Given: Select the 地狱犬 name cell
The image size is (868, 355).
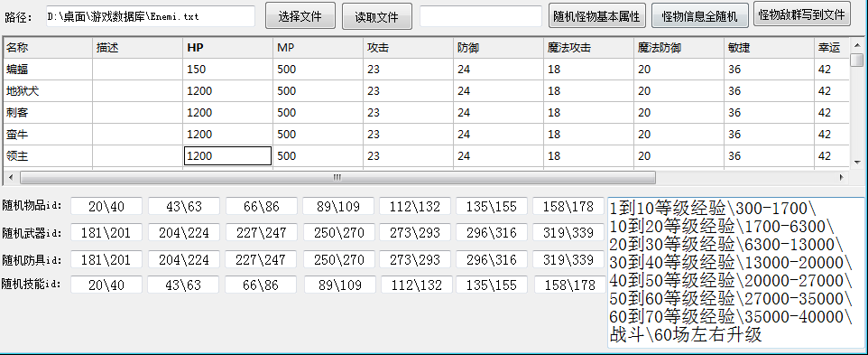Looking at the screenshot, I should pos(48,91).
